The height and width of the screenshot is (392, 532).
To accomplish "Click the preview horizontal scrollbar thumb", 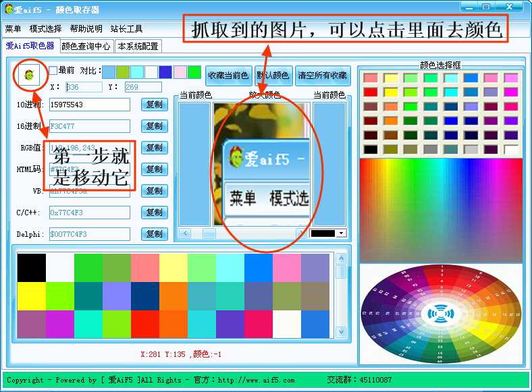I will point(209,233).
